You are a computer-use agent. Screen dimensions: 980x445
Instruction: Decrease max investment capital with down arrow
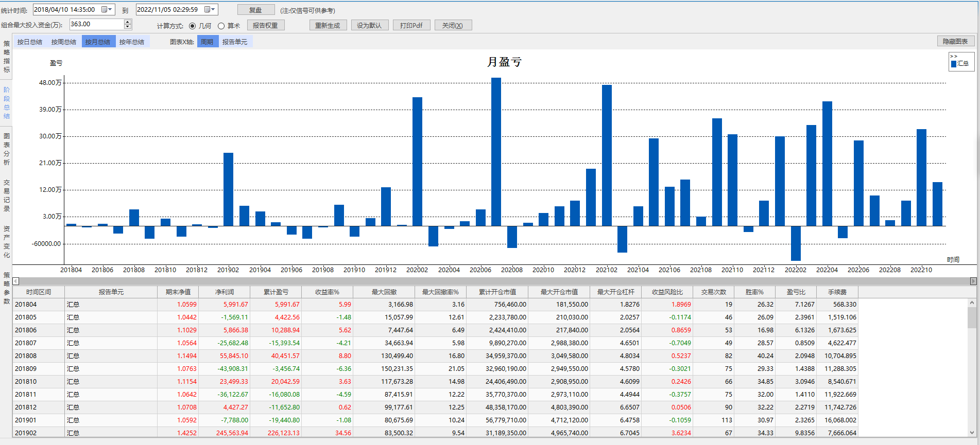pyautogui.click(x=128, y=27)
